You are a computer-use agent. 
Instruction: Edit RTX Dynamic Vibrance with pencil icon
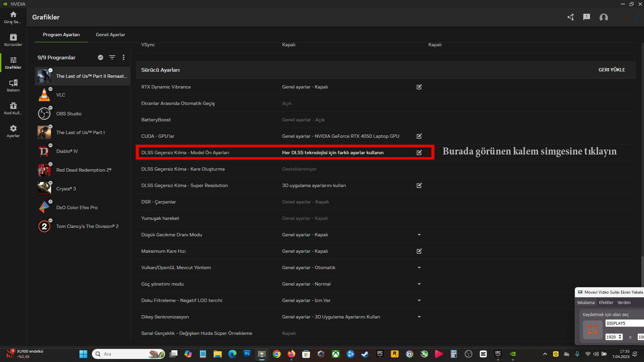[x=419, y=87]
